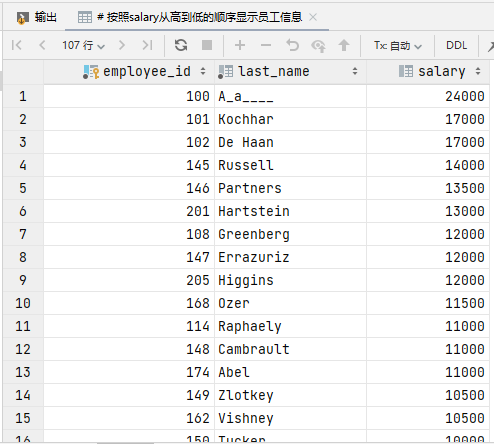
Task: Select the cell 'Kochhar'
Action: coord(290,119)
